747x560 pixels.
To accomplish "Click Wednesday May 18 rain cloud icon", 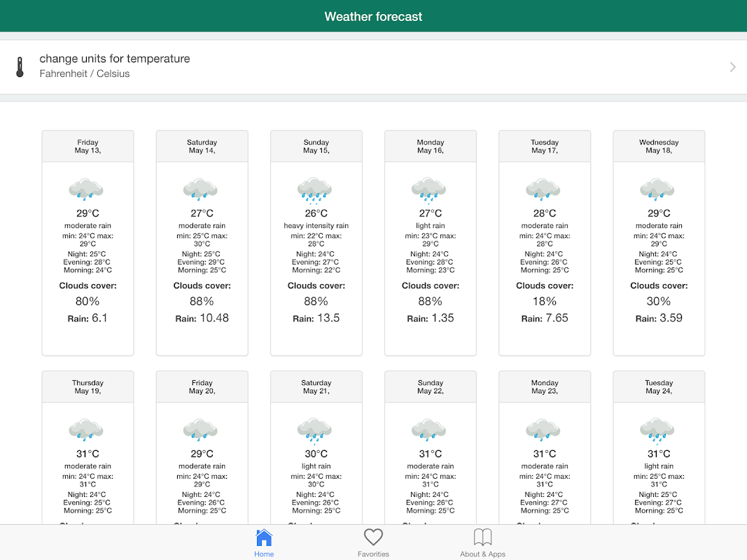I will pos(657,189).
